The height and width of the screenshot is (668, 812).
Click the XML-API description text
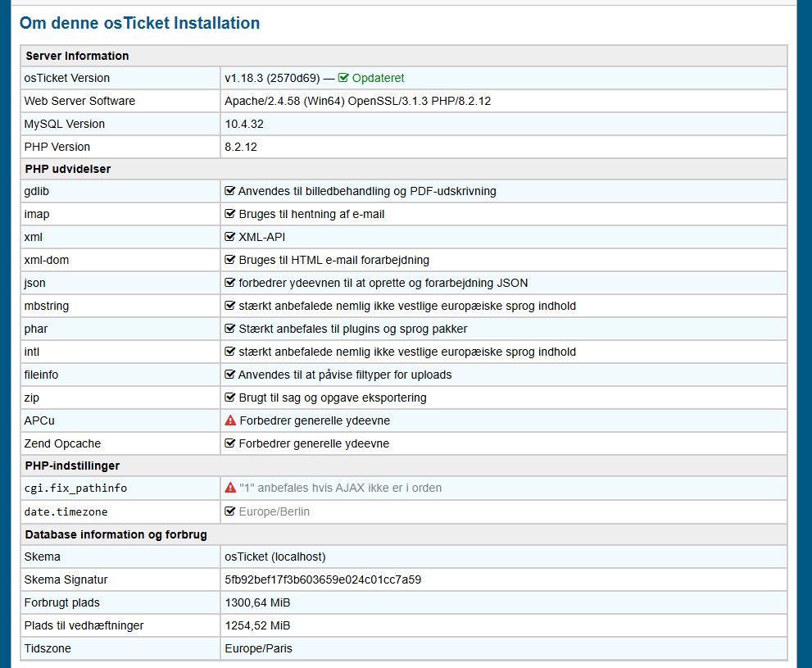262,237
